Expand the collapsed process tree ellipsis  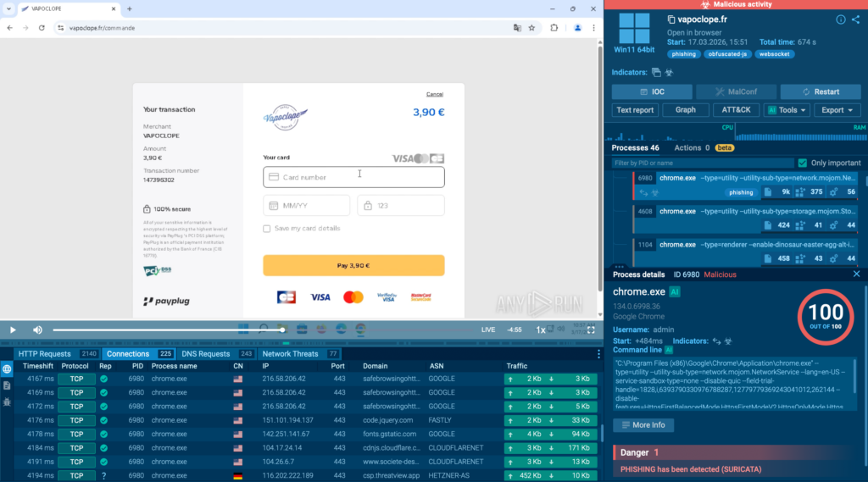point(619,266)
